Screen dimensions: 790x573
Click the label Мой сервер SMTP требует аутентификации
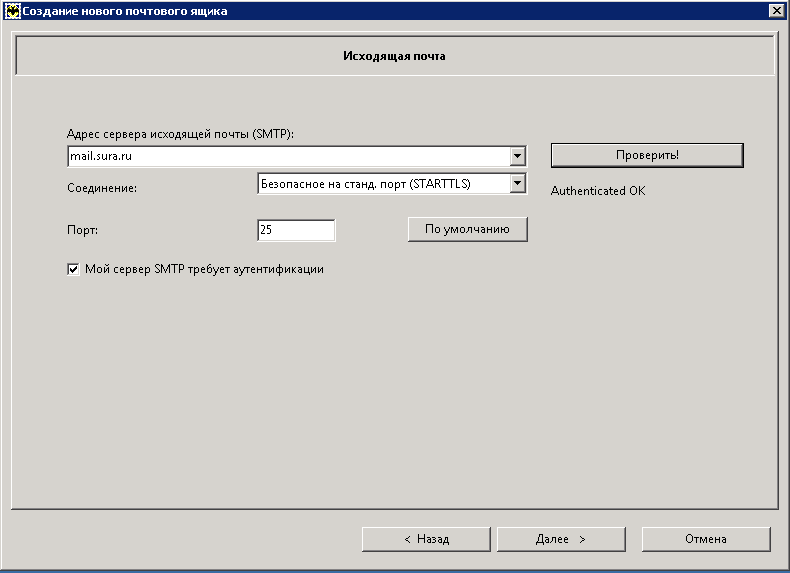pos(204,269)
